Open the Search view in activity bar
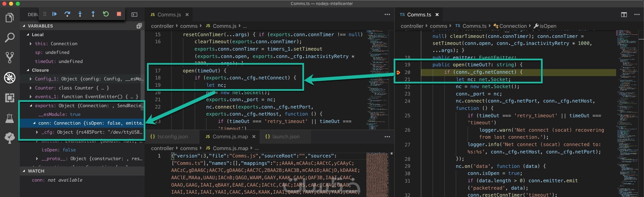Screen dimensions: 644x197 10,38
